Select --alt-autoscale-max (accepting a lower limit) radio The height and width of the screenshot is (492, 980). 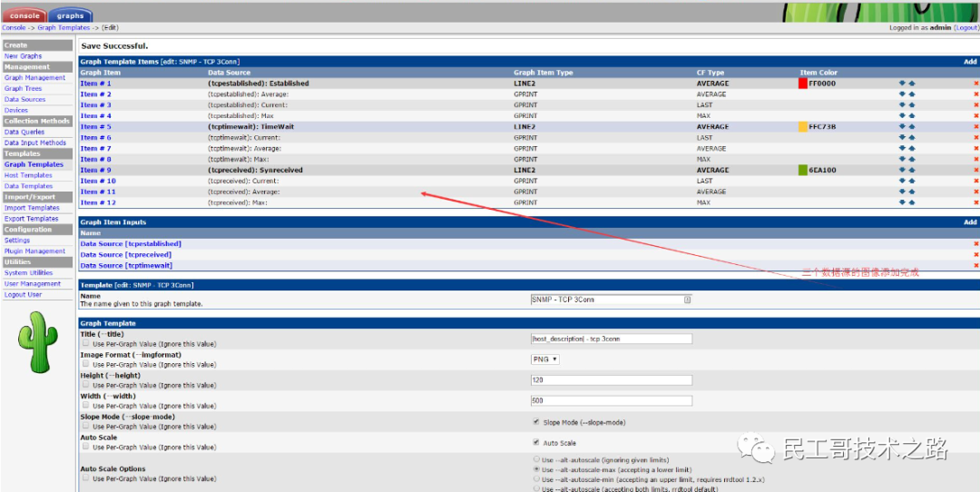[536, 469]
